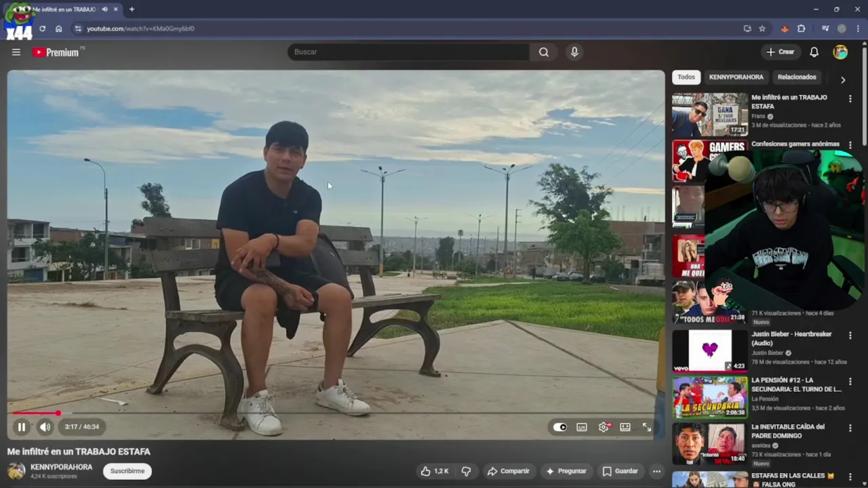
Task: Turn on subtitles in the player
Action: click(x=582, y=427)
